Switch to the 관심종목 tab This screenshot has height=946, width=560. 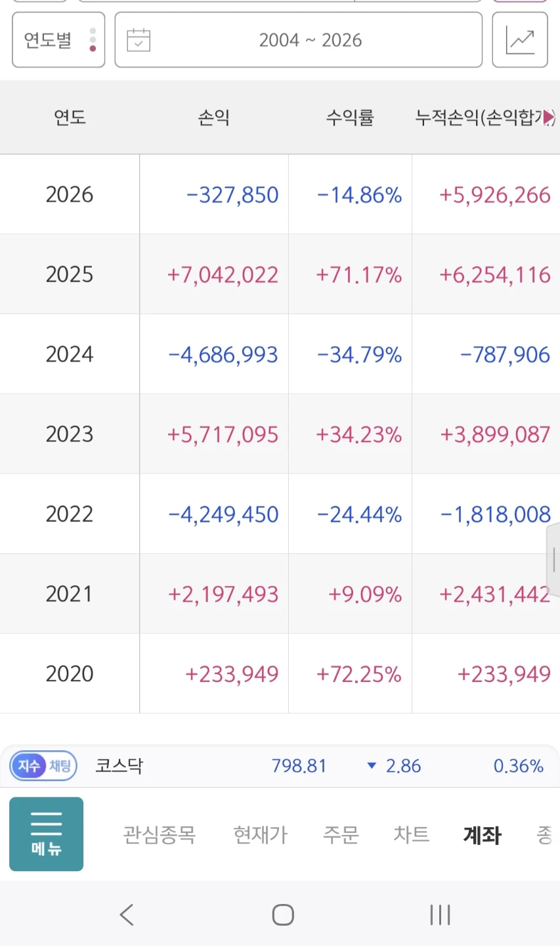coord(160,834)
